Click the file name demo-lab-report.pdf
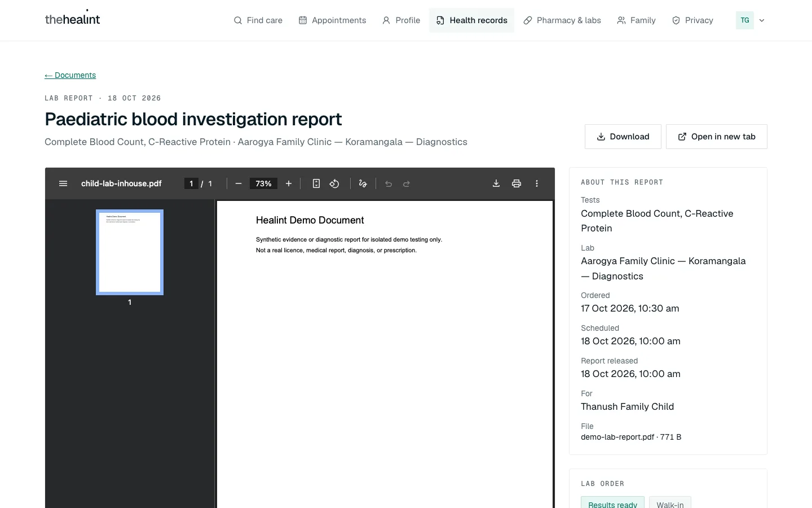This screenshot has height=508, width=812. coord(617,437)
